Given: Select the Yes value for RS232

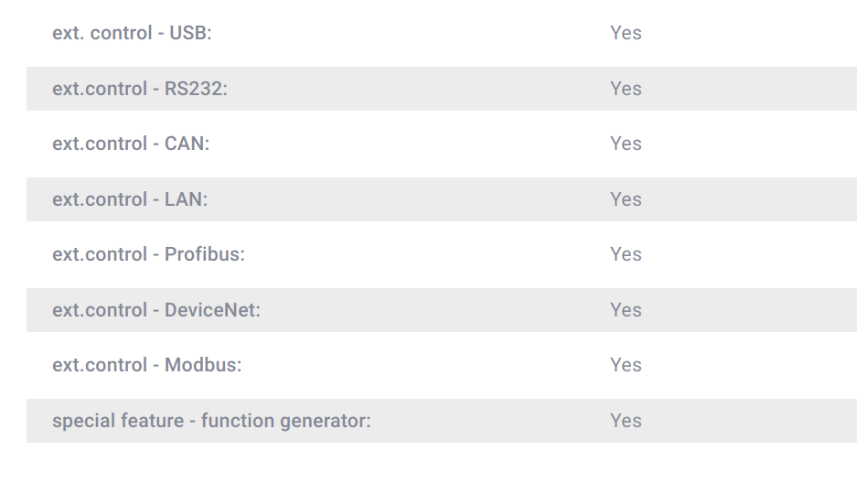Looking at the screenshot, I should pos(626,89).
